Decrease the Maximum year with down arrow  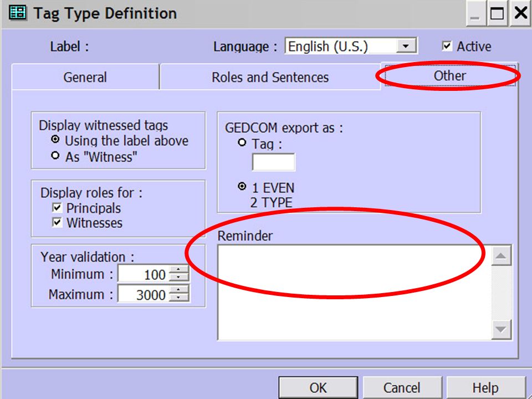point(179,298)
